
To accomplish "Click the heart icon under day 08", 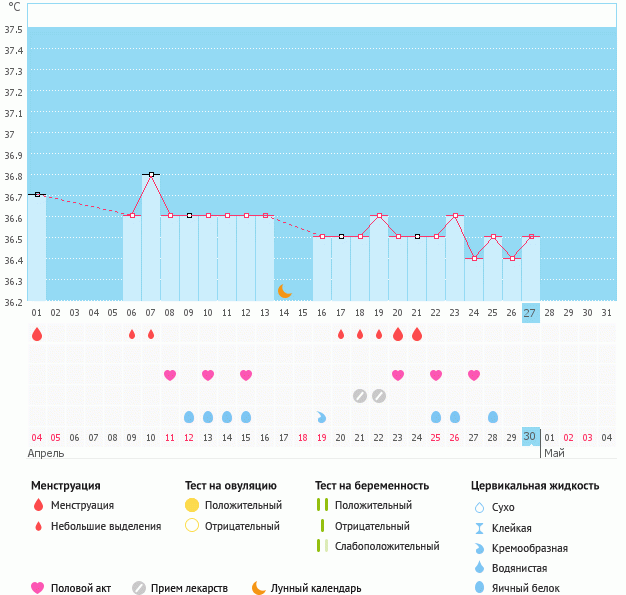I will 170,375.
